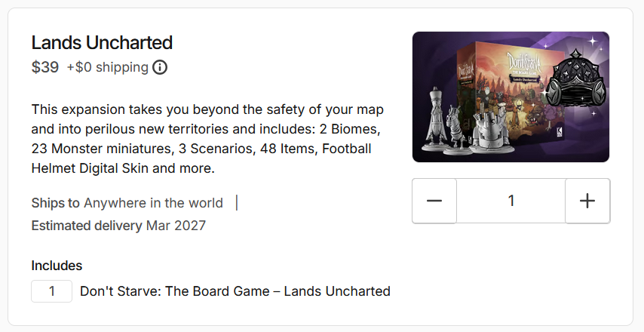Click the Lands Uncharted title

[x=102, y=42]
